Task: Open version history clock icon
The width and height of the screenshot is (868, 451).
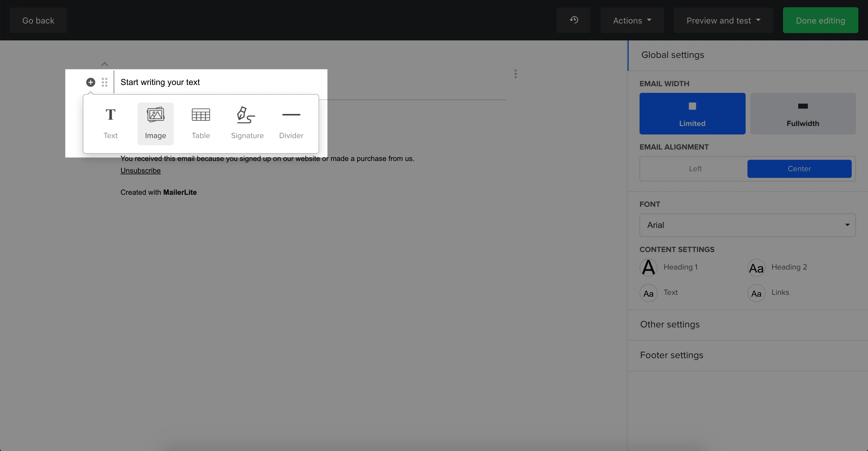Action: [574, 20]
